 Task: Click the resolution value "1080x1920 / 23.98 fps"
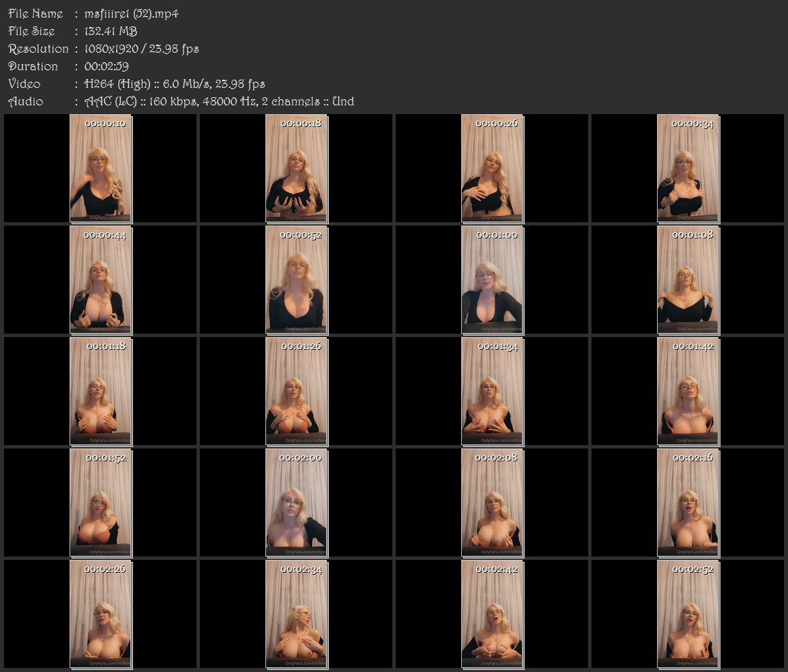(x=141, y=49)
